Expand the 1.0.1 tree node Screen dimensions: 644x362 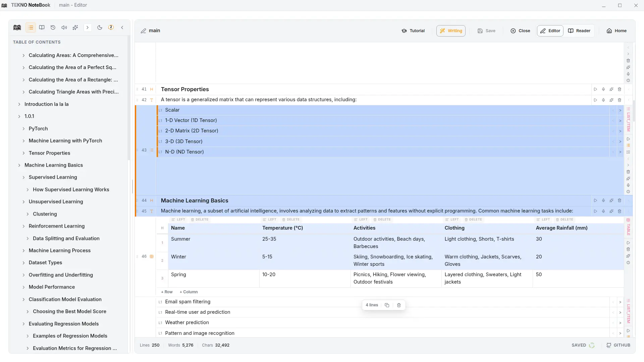pyautogui.click(x=19, y=116)
